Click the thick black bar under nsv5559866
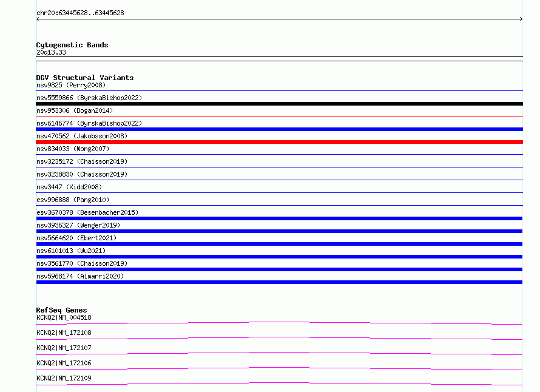Image resolution: width=540 pixels, height=392 pixels. click(279, 104)
